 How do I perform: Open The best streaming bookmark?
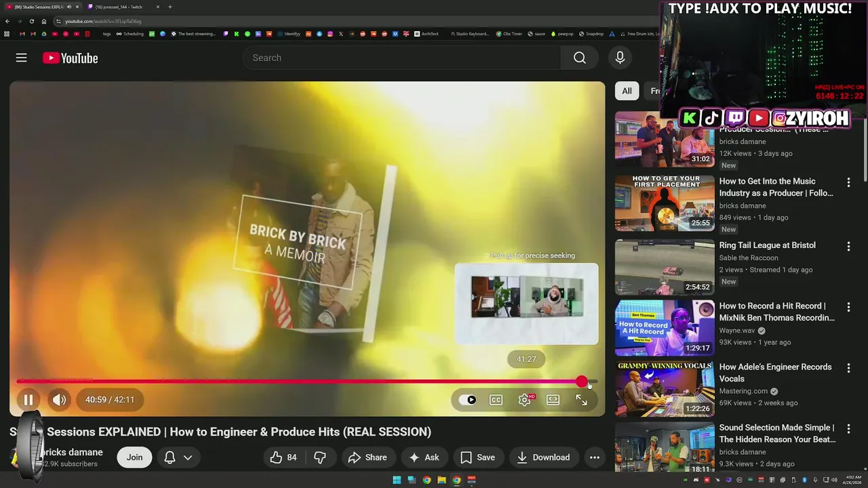[193, 34]
